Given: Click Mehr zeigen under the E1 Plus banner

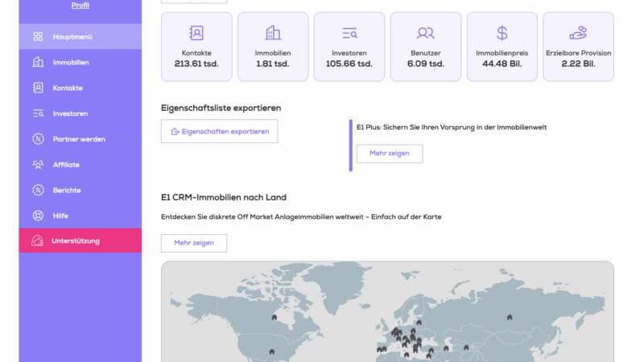Looking at the screenshot, I should pos(390,154).
